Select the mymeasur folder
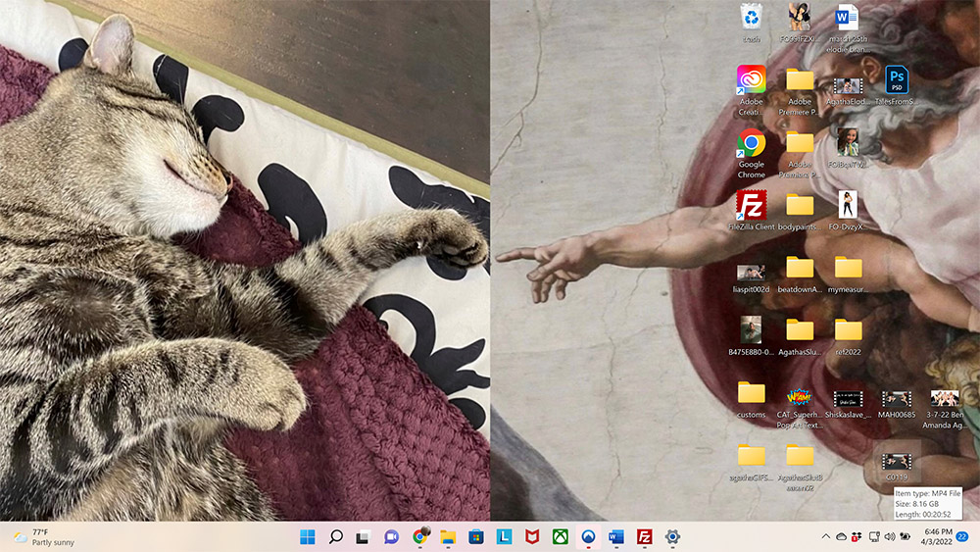The height and width of the screenshot is (552, 980). tap(848, 268)
